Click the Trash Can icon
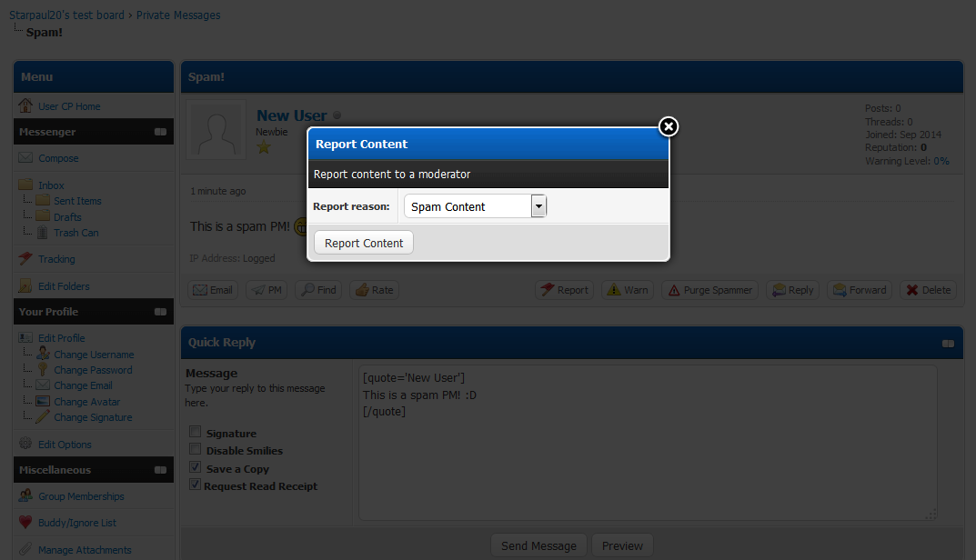Screen dimensions: 976x560 (43, 232)
